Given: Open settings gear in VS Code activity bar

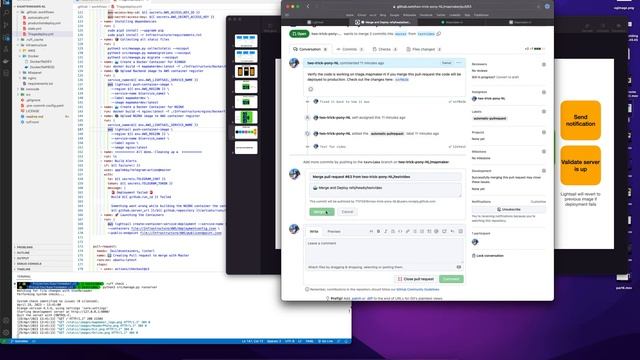Looking at the screenshot, I should (6, 332).
